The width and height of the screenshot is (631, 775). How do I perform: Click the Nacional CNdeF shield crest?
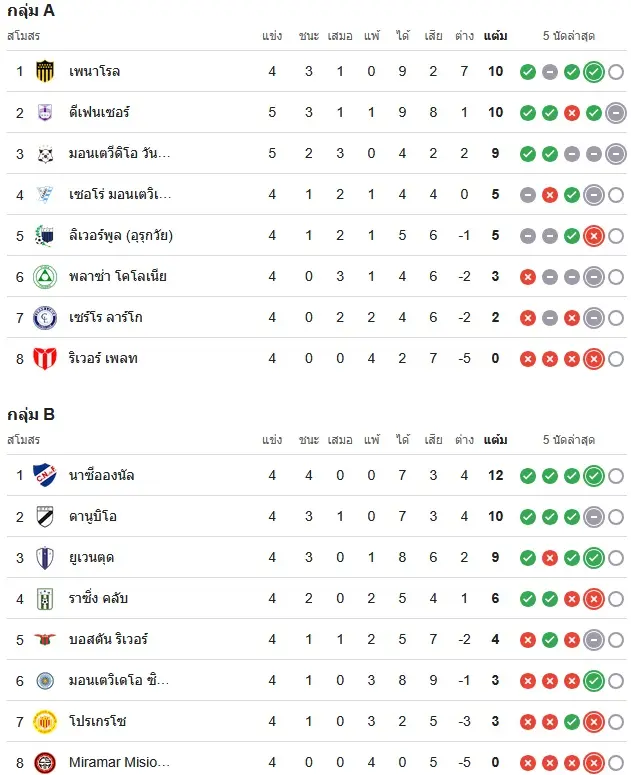coord(45,475)
